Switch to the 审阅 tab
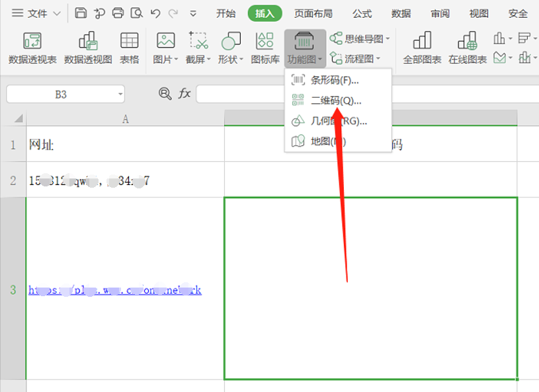 [x=440, y=13]
